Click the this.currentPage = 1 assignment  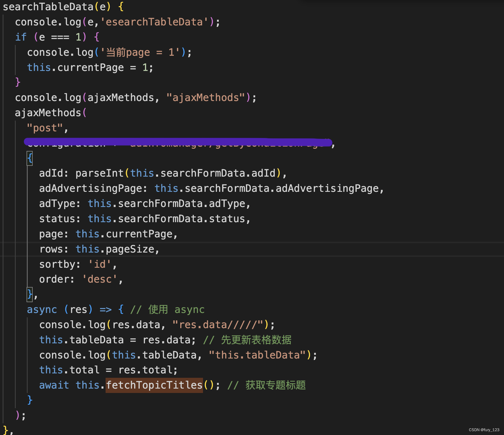(x=90, y=67)
